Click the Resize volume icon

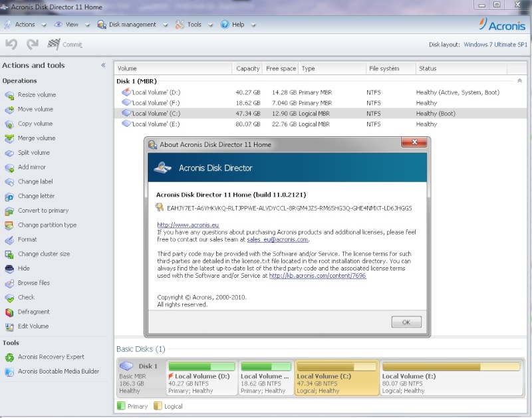tap(9, 95)
